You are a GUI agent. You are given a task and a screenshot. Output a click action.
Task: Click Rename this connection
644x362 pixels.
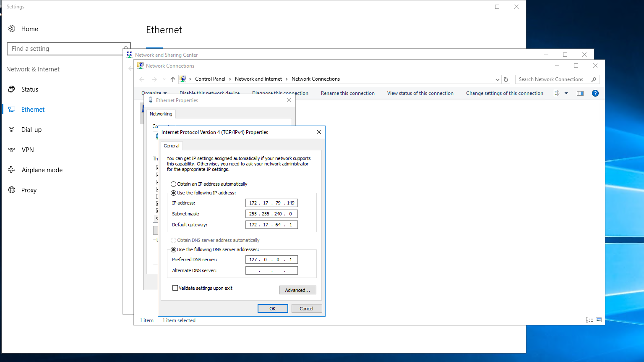[x=347, y=93]
